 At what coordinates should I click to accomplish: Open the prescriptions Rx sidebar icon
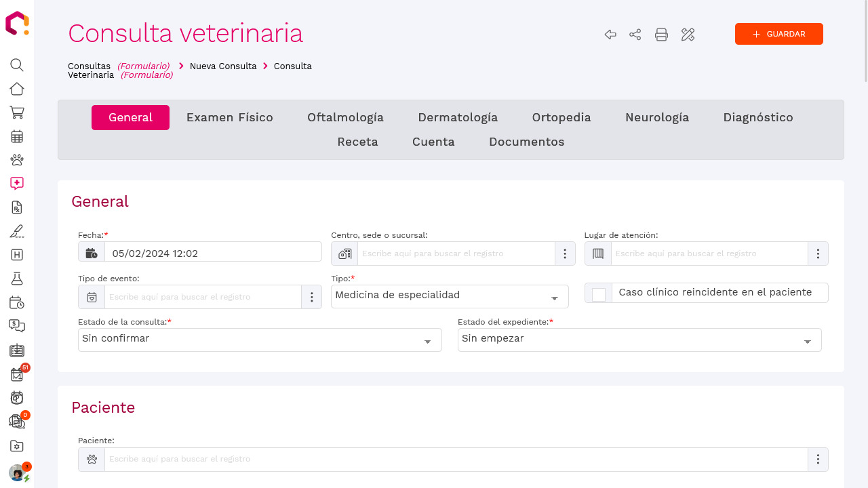point(16,207)
